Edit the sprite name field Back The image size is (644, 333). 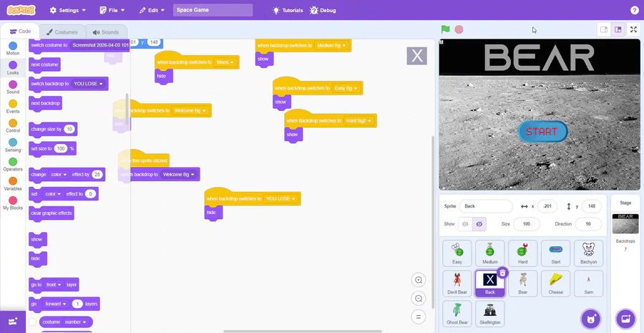tap(486, 206)
